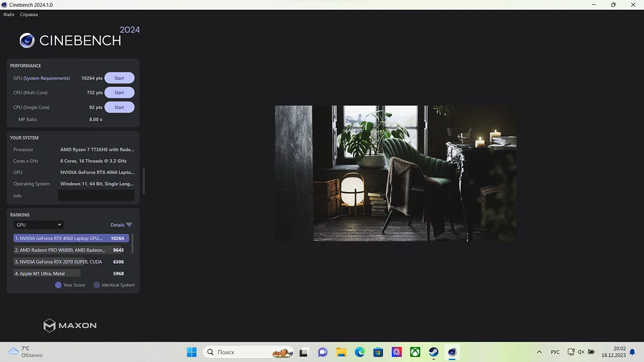Open Microsoft Store from taskbar
The width and height of the screenshot is (644, 362).
(x=378, y=352)
